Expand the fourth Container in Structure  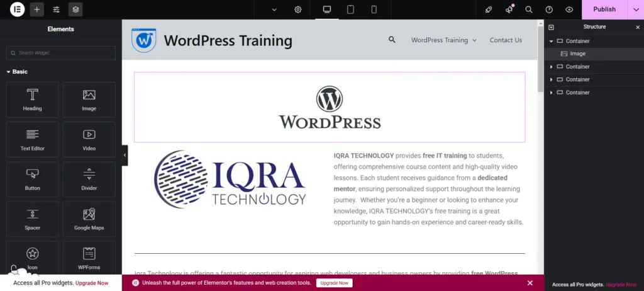point(552,93)
